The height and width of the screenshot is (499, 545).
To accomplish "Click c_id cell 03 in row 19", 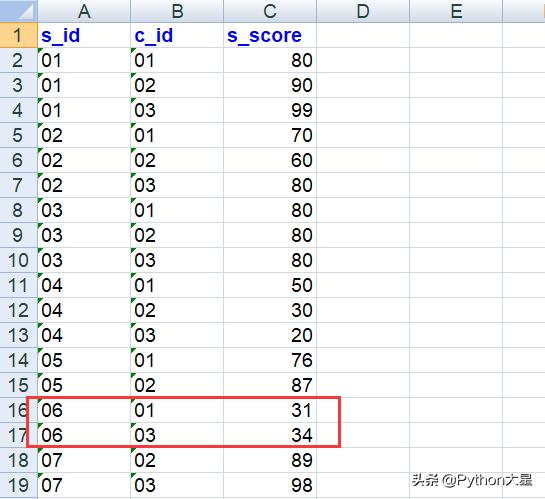I will coord(177,485).
